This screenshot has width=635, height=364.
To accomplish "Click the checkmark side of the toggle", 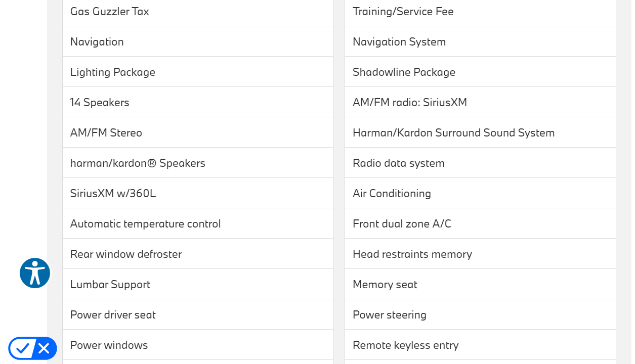I will [x=22, y=348].
